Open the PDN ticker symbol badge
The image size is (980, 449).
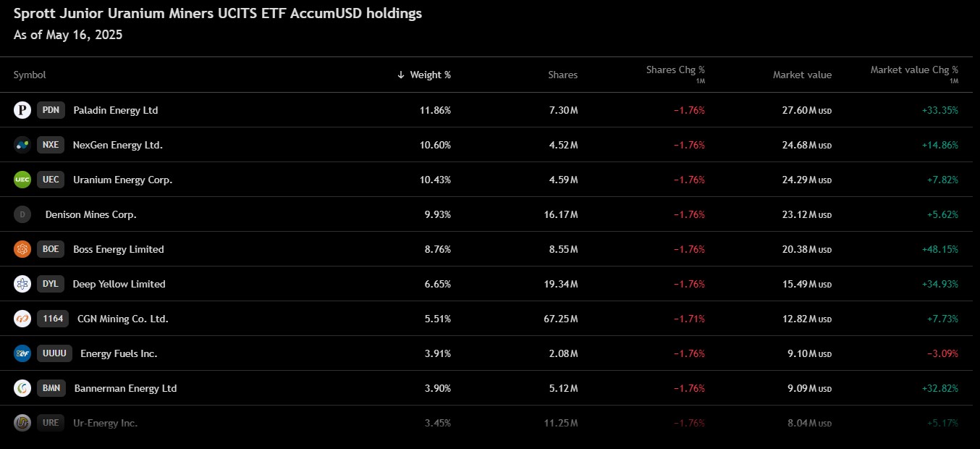click(51, 110)
